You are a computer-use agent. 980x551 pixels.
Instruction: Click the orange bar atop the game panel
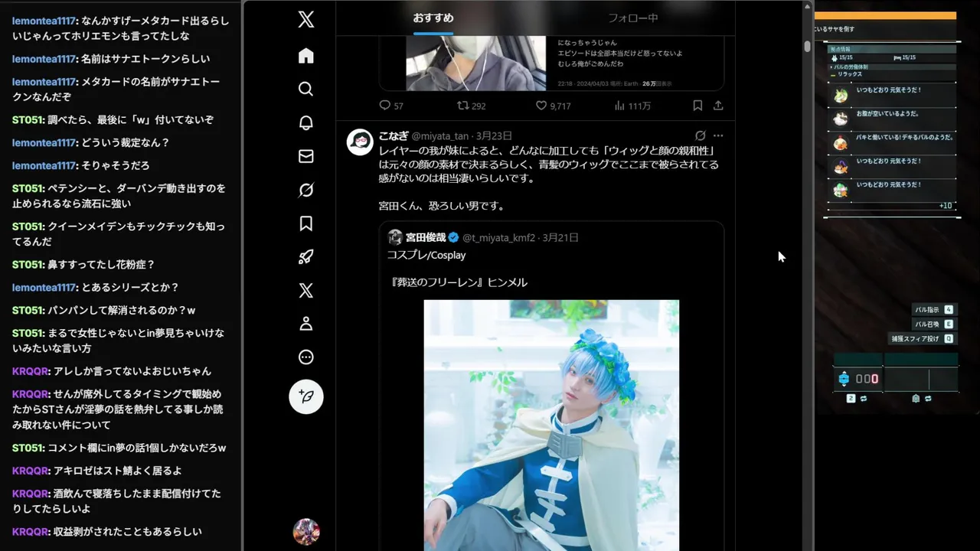(885, 15)
